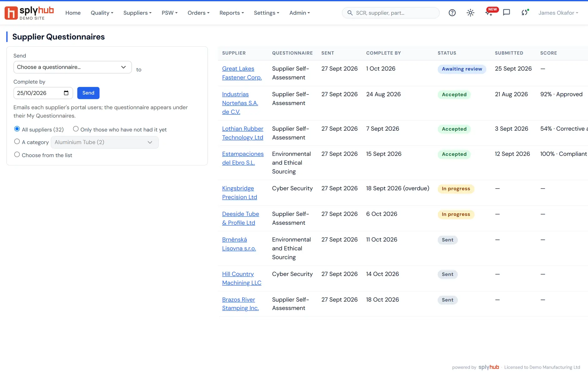Select Choose from the list radio

tap(17, 154)
